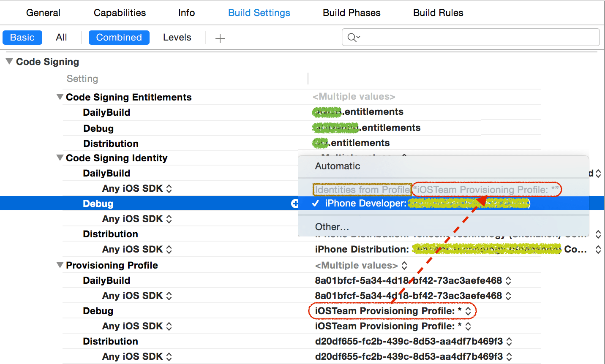Switch to the Build Phases tab

tap(351, 13)
